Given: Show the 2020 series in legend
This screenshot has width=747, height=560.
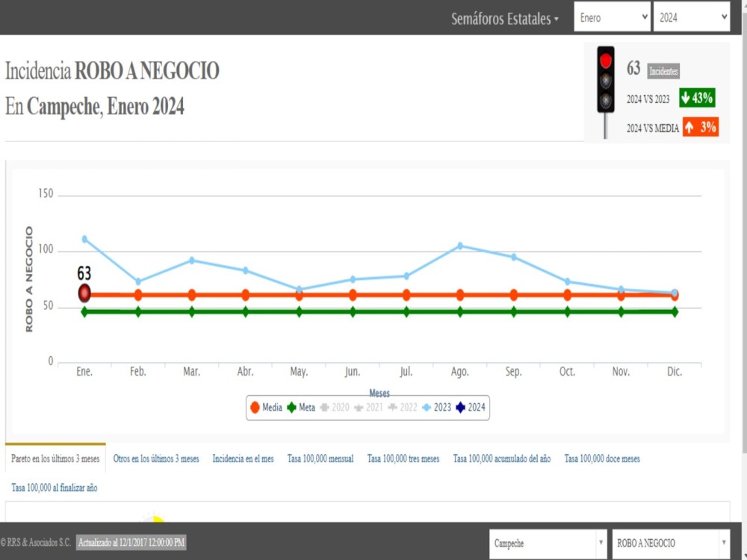Looking at the screenshot, I should click(x=335, y=408).
